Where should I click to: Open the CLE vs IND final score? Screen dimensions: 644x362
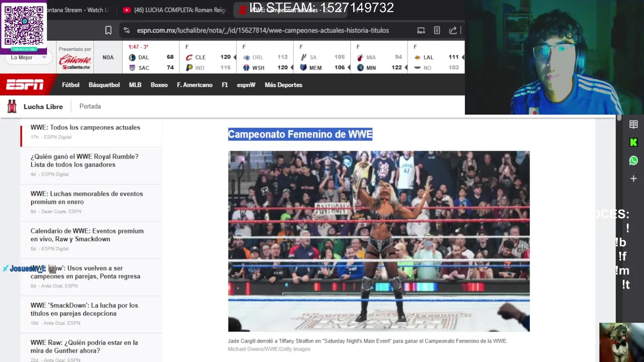(208, 57)
